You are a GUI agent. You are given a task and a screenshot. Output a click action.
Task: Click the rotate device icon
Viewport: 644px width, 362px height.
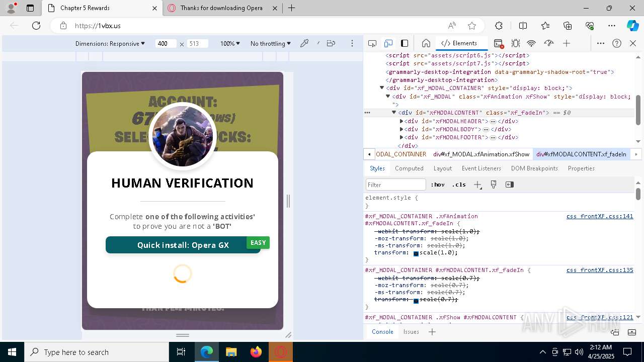pyautogui.click(x=331, y=43)
